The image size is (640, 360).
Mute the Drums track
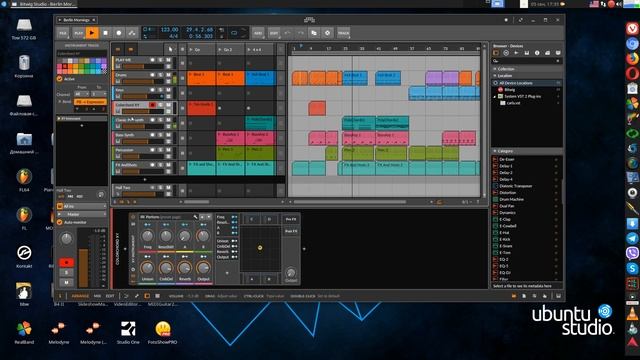coord(169,75)
